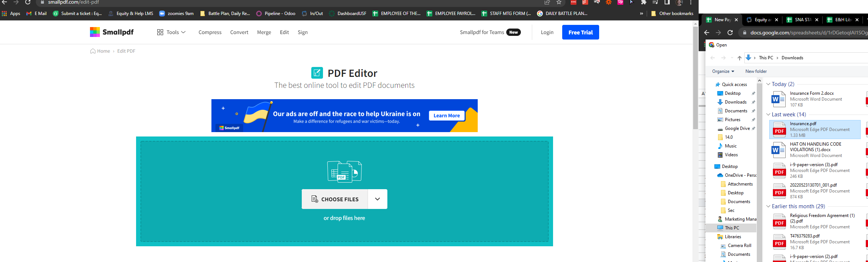
Task: Open Smallpdf for Teams link
Action: click(490, 32)
